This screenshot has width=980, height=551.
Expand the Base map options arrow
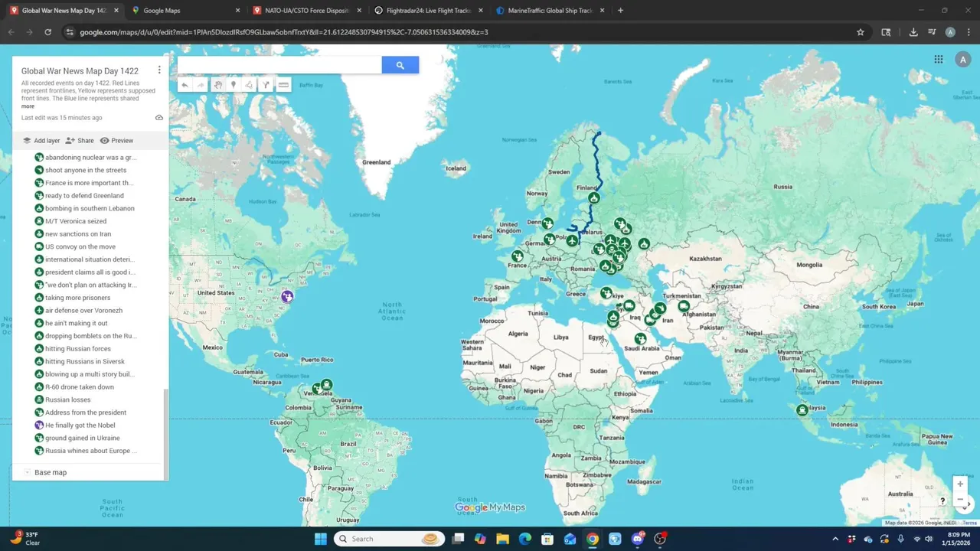(27, 472)
